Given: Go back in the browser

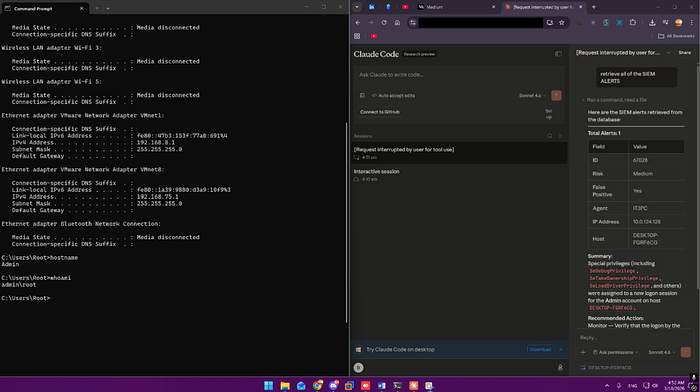Looking at the screenshot, I should 358,22.
